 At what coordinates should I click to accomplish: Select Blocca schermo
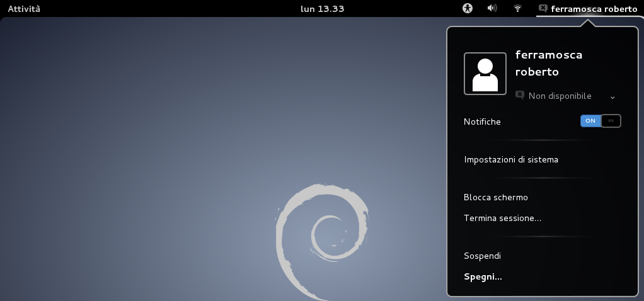point(496,197)
